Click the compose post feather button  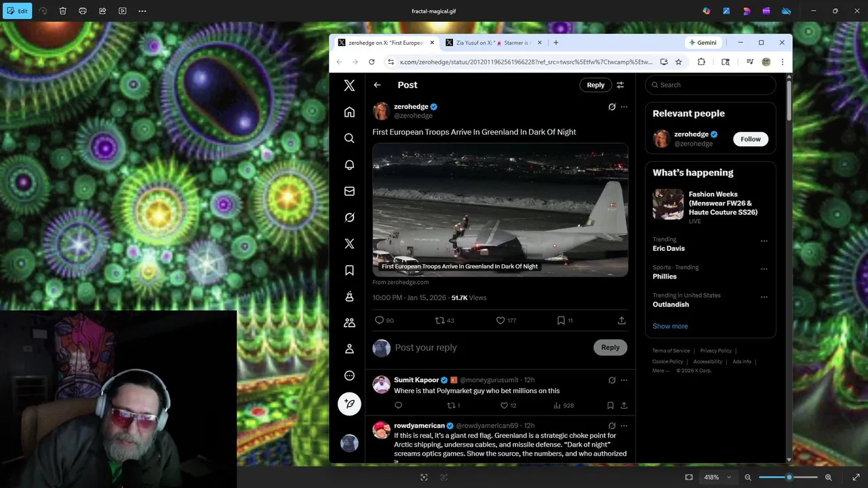349,404
